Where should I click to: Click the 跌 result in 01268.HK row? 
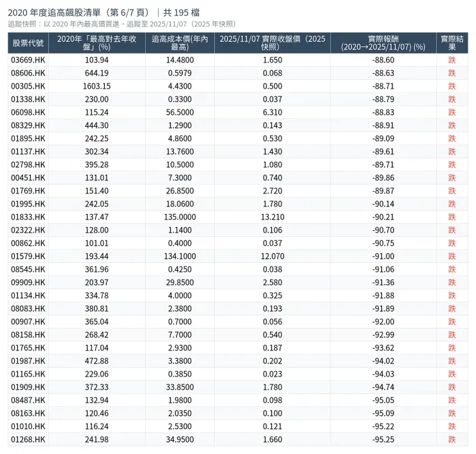click(452, 439)
